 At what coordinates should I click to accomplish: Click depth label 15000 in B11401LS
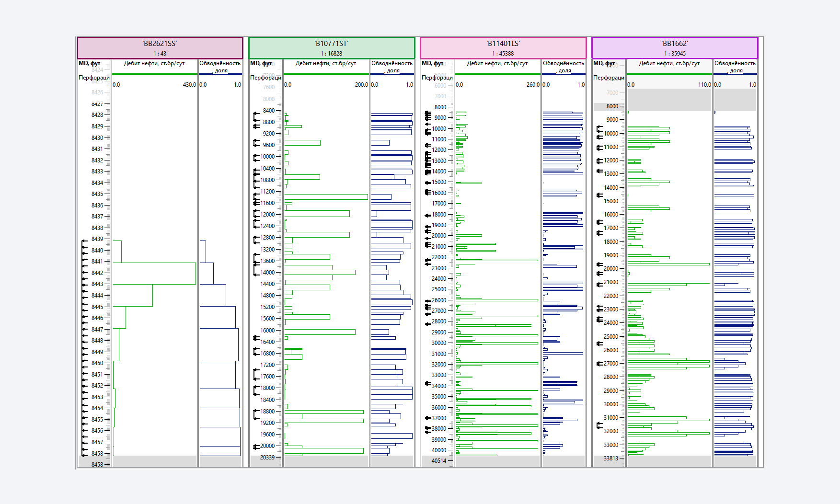pos(439,182)
